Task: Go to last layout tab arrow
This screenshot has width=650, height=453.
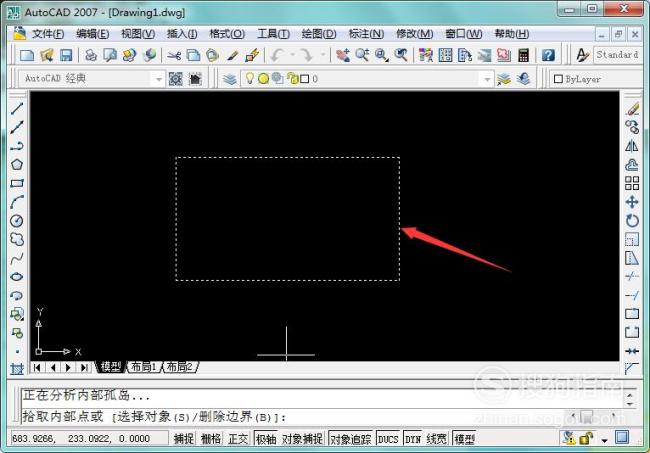Action: (84, 368)
